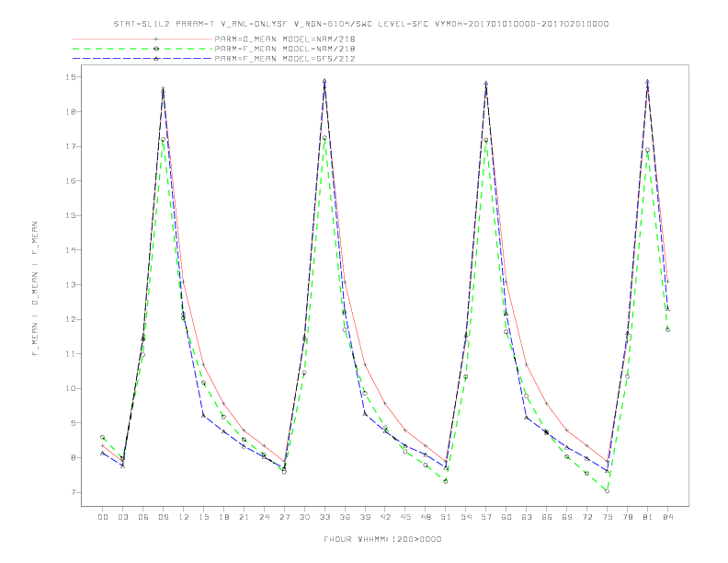Click x-axis forecast hour label 33
This screenshot has height=563, width=728.
pos(324,517)
